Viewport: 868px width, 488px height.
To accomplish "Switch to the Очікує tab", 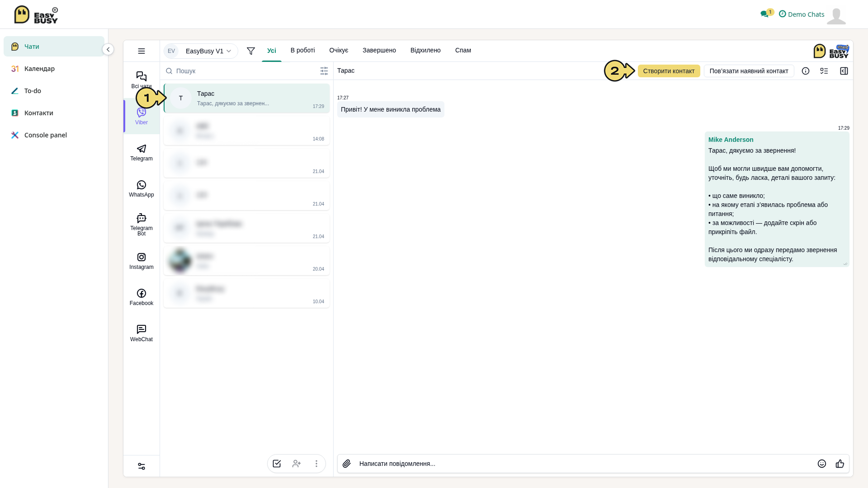I will (339, 50).
